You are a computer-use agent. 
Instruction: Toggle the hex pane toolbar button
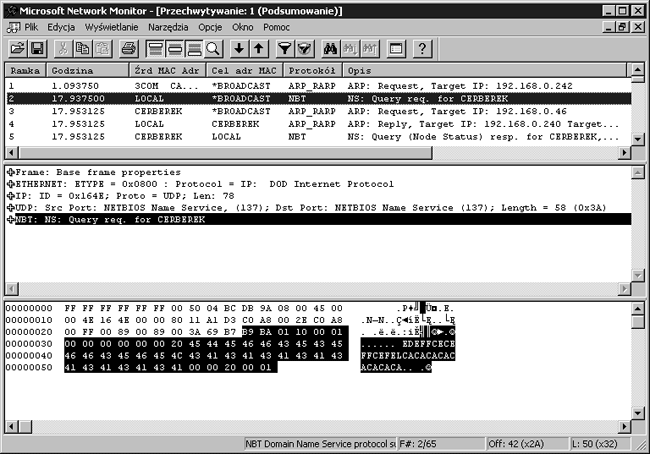196,48
